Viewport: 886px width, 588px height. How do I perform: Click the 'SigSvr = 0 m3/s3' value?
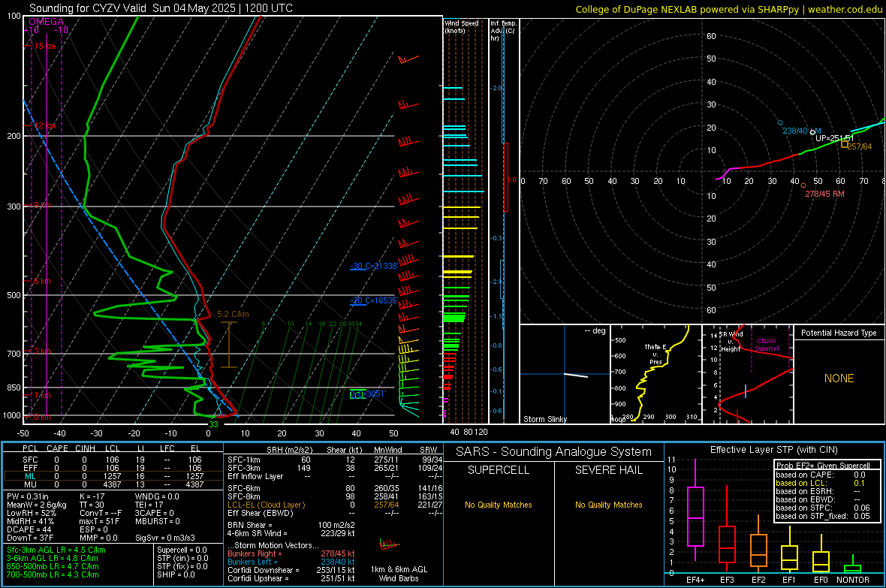point(165,538)
